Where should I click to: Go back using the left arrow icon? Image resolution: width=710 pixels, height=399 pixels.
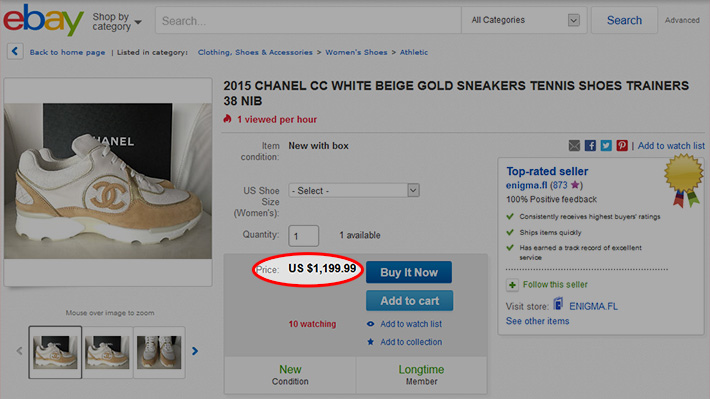pyautogui.click(x=15, y=51)
